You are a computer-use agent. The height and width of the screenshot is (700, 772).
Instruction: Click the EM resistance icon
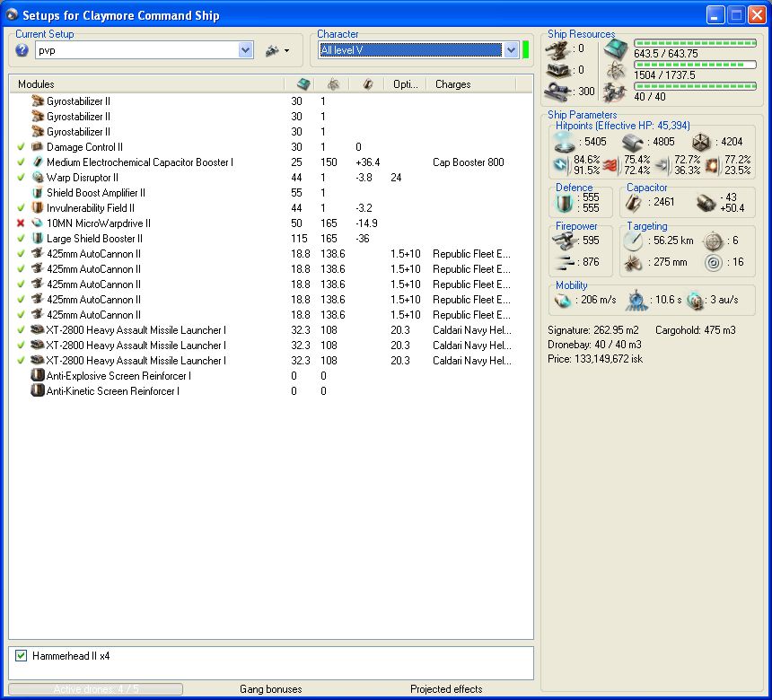point(561,164)
